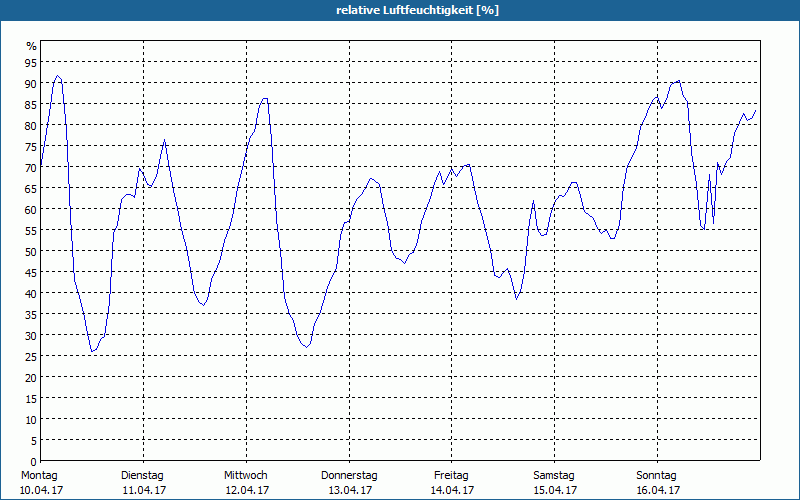
Task: Click the last data point of the blue curve
Action: point(756,110)
